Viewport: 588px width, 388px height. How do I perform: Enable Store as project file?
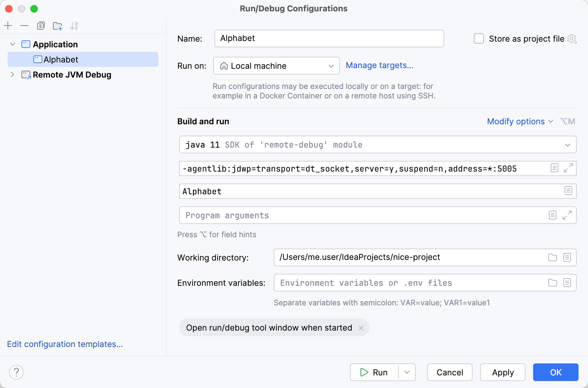479,38
